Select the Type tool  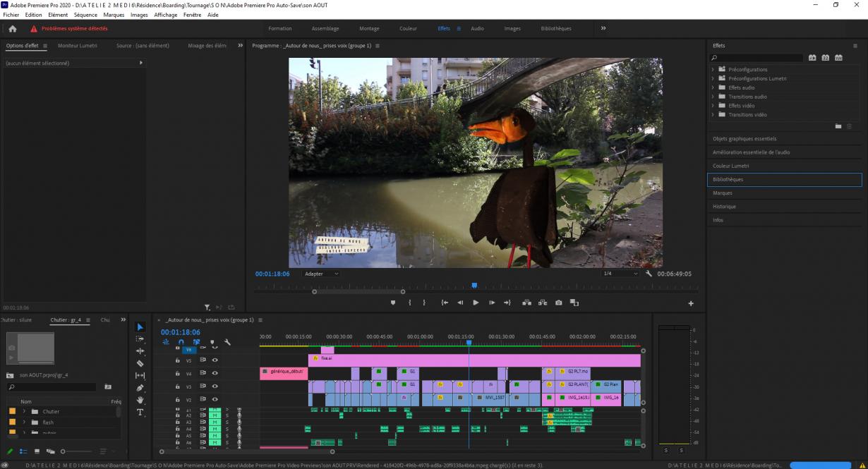(x=140, y=412)
